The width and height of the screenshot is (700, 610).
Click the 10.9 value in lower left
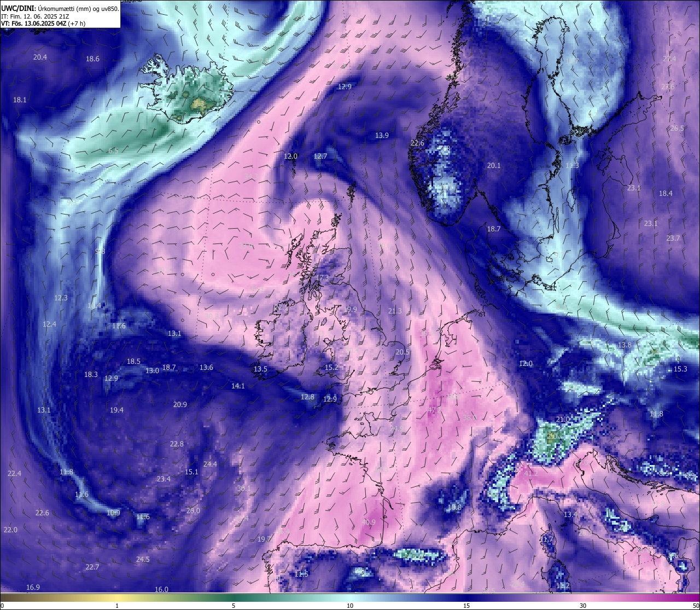tap(113, 513)
